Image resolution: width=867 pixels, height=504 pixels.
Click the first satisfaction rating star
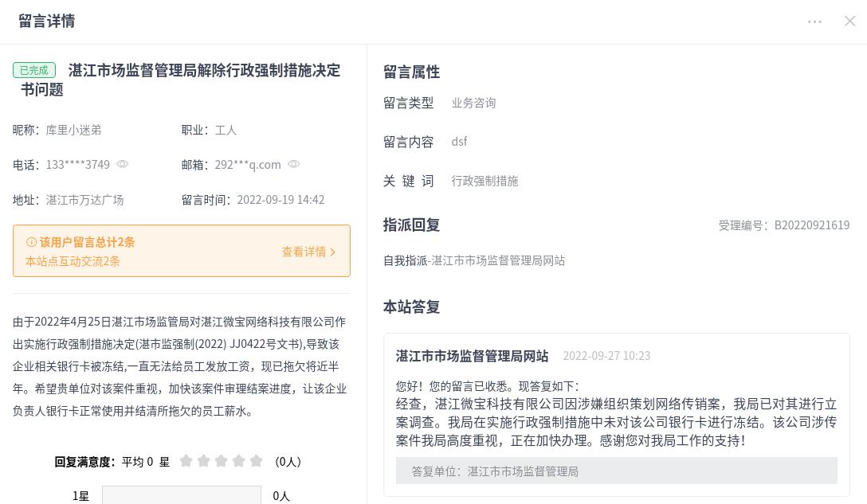[186, 461]
